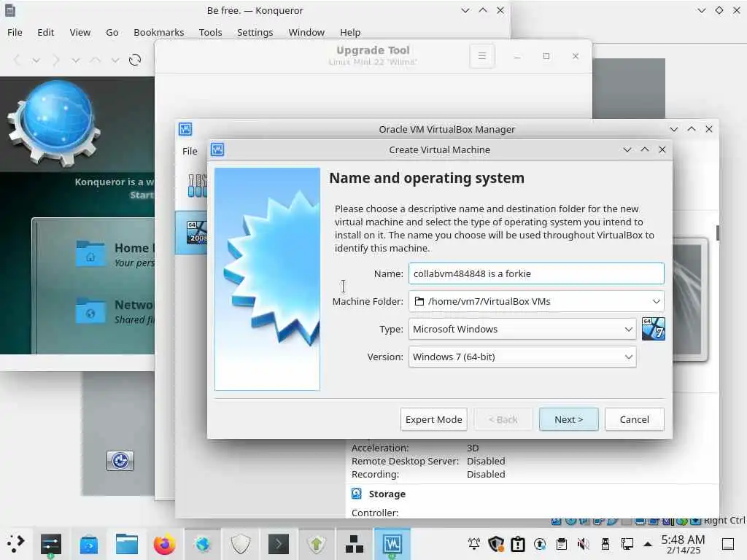Open the Go menu in Konqueror
747x560 pixels.
[x=112, y=32]
